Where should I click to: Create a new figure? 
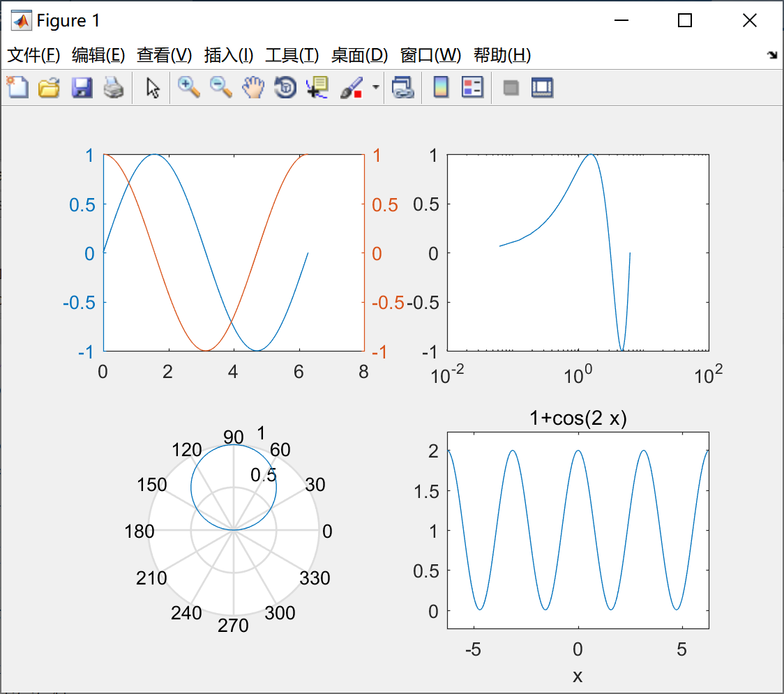[x=17, y=87]
